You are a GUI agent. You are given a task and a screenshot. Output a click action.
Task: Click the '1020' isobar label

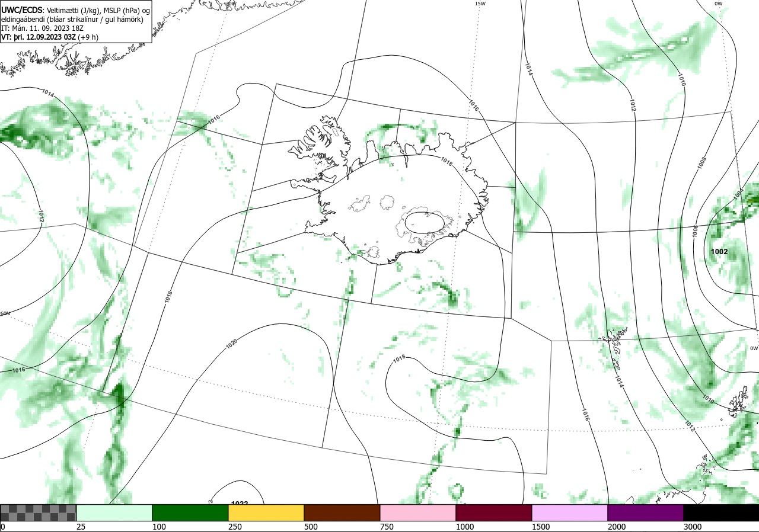(231, 342)
